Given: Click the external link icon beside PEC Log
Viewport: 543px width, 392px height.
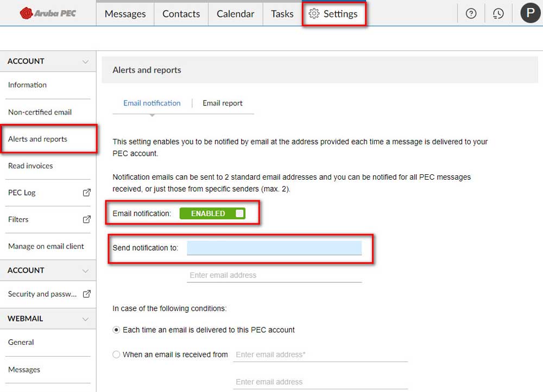Looking at the screenshot, I should (86, 193).
